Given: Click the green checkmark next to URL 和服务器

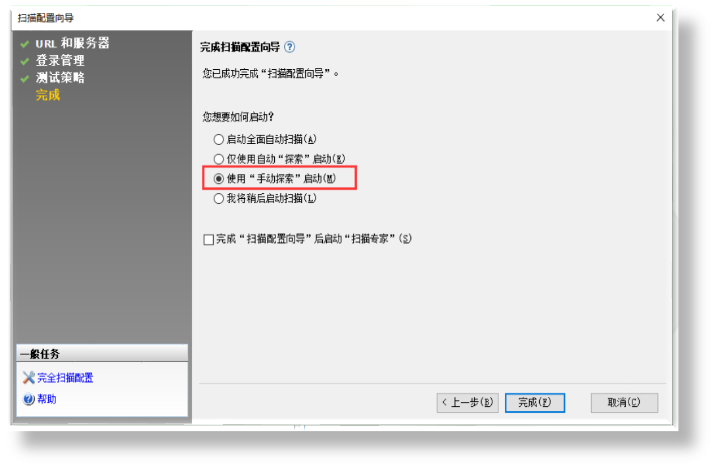Looking at the screenshot, I should (x=25, y=44).
